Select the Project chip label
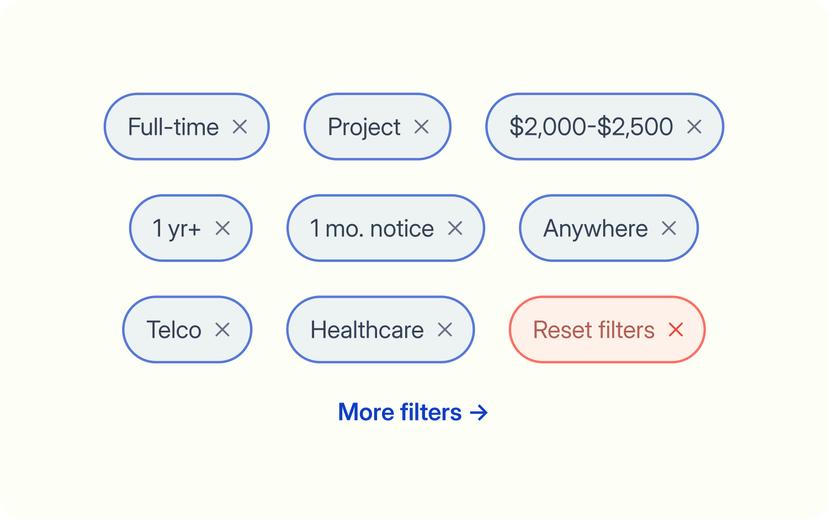Screen dimensions: 828x519 pyautogui.click(x=364, y=128)
